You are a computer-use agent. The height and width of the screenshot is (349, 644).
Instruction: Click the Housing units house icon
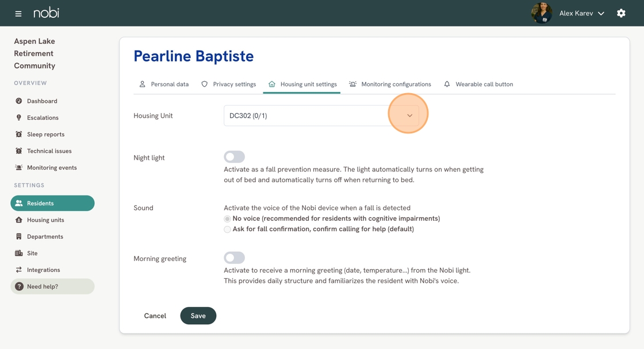point(19,220)
